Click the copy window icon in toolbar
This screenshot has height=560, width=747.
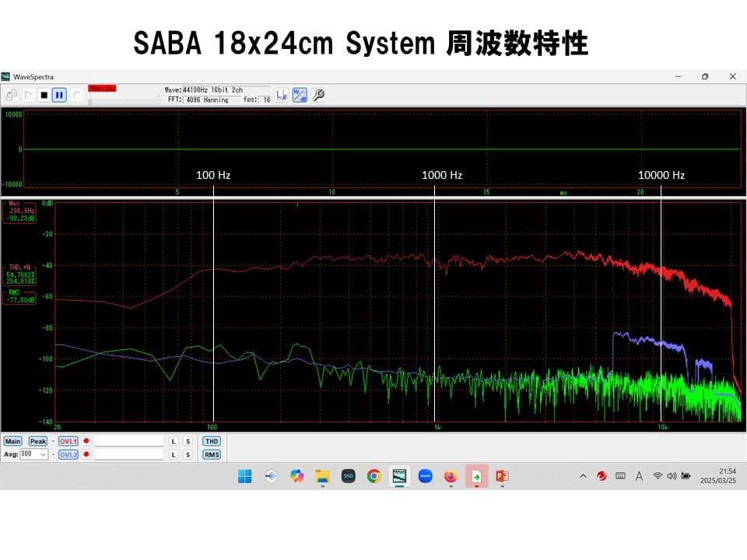coord(11,94)
